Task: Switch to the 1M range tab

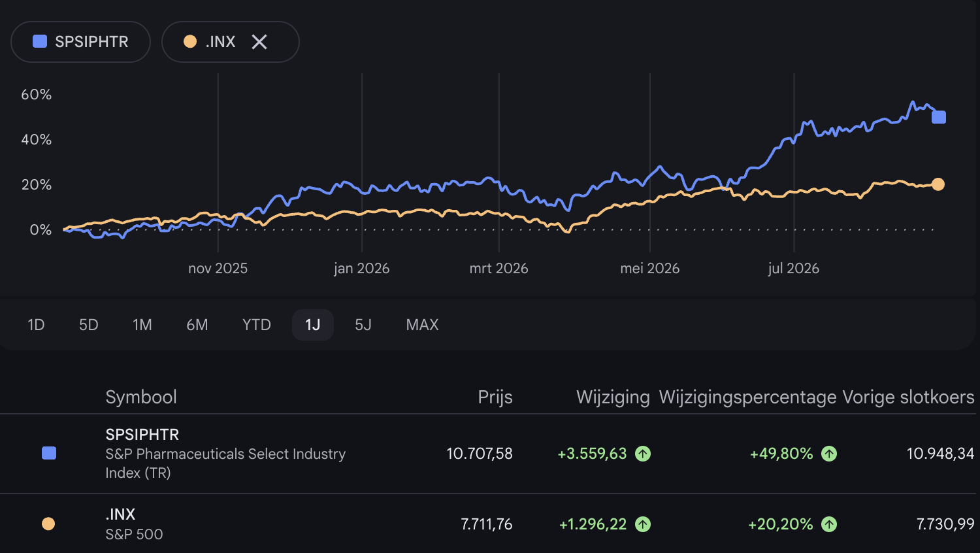Action: pos(142,325)
